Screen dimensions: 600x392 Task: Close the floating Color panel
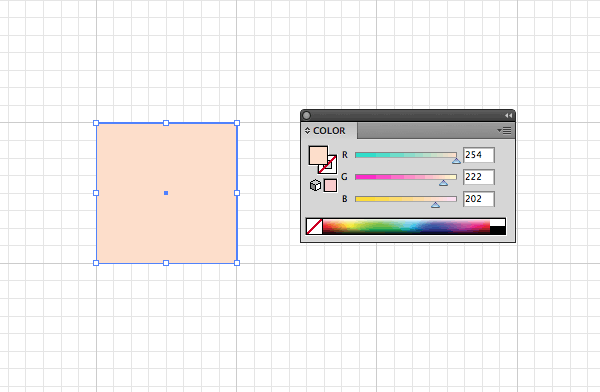coord(307,115)
